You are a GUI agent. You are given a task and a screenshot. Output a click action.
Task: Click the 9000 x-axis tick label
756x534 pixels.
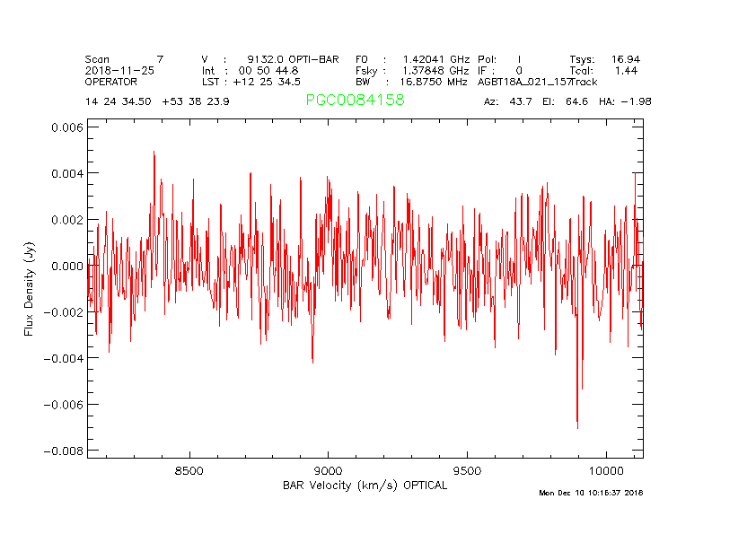pos(329,471)
